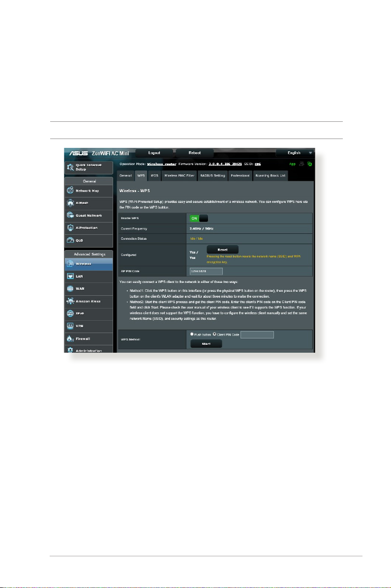Image resolution: width=391 pixels, height=588 pixels.
Task: Click the ASUS logo
Action: point(79,153)
